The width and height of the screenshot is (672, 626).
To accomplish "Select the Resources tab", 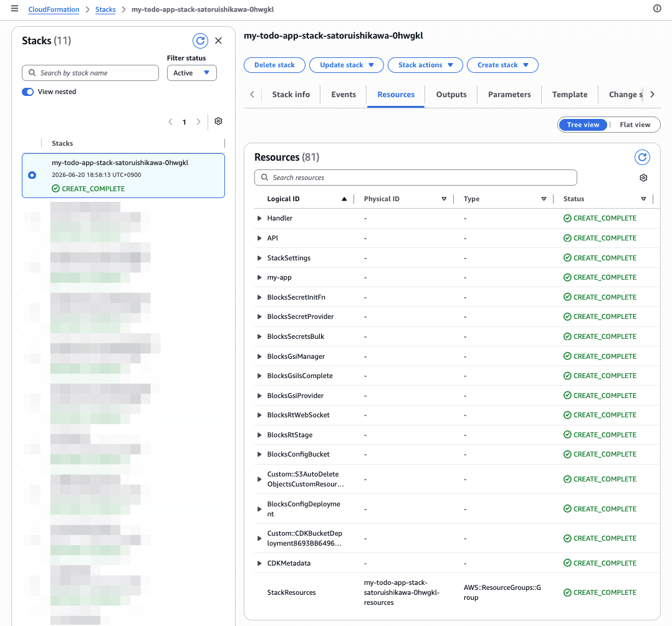I will coord(396,95).
